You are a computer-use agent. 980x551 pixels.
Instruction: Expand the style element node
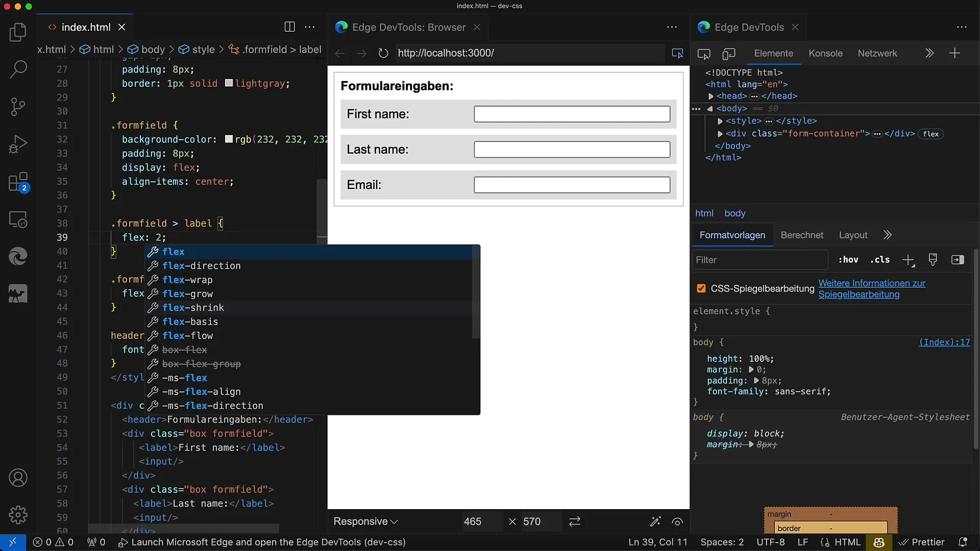720,121
